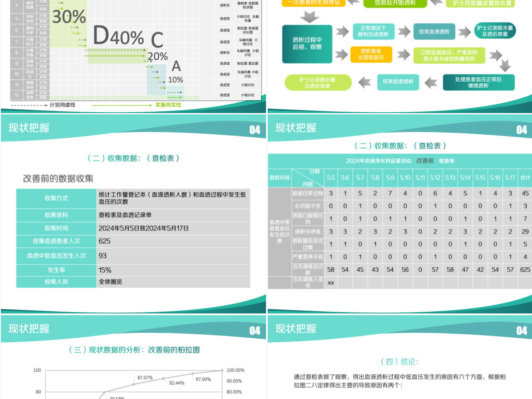
Task: Click the 15% value cell
Action: tap(173, 270)
